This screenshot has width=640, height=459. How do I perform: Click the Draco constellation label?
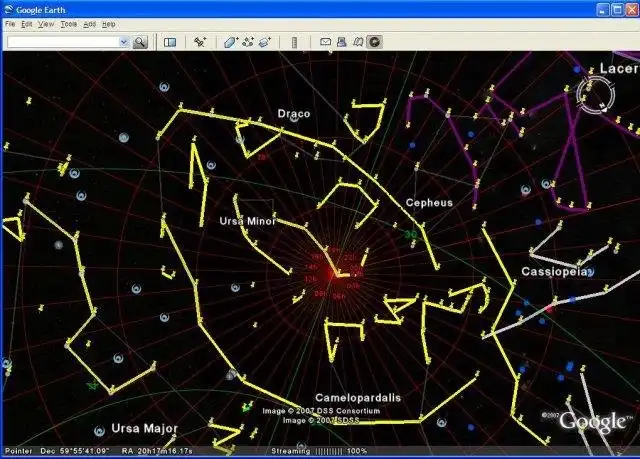pos(294,113)
